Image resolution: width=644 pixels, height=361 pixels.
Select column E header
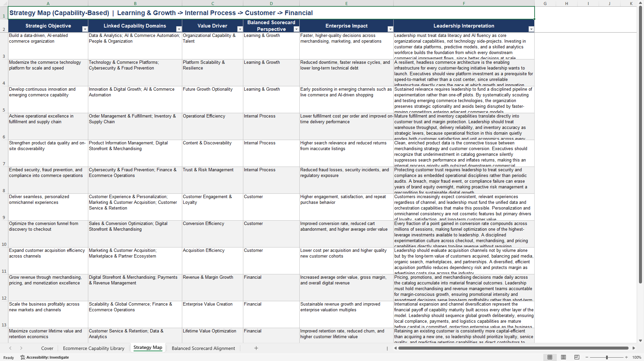point(346,3)
